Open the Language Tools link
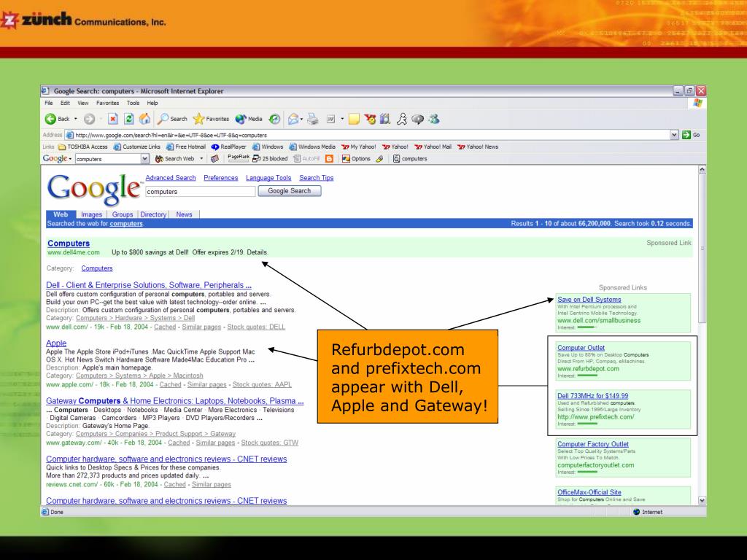This screenshot has width=747, height=560. tap(268, 178)
